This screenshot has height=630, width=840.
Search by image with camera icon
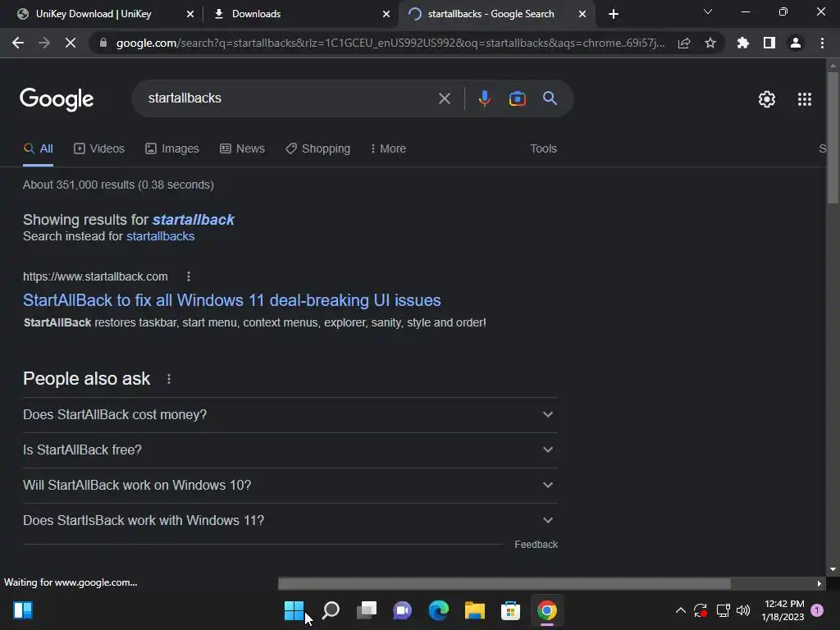(x=517, y=98)
